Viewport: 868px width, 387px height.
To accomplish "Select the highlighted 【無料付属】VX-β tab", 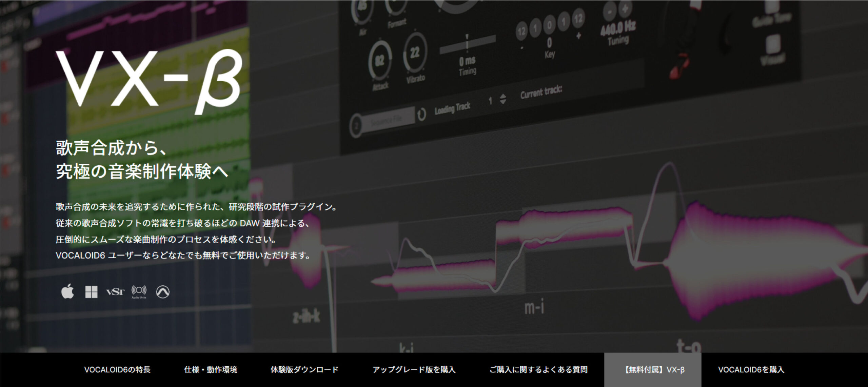I will click(653, 370).
